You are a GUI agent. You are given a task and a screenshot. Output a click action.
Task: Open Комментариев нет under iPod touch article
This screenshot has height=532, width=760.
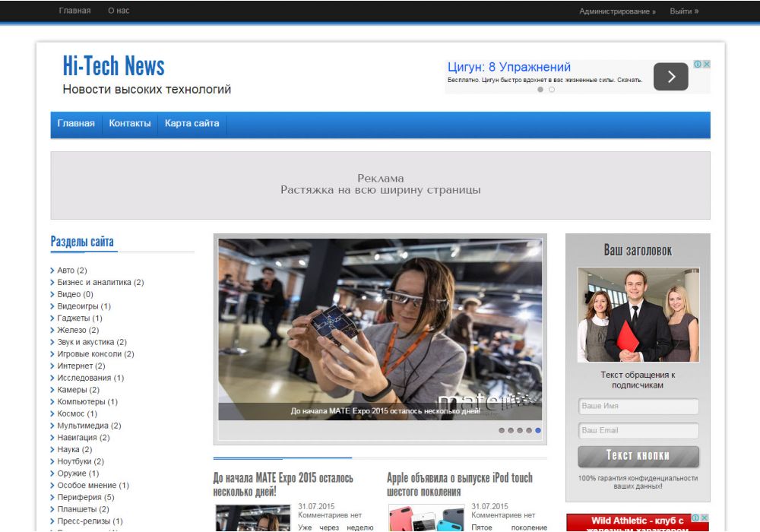pos(503,515)
